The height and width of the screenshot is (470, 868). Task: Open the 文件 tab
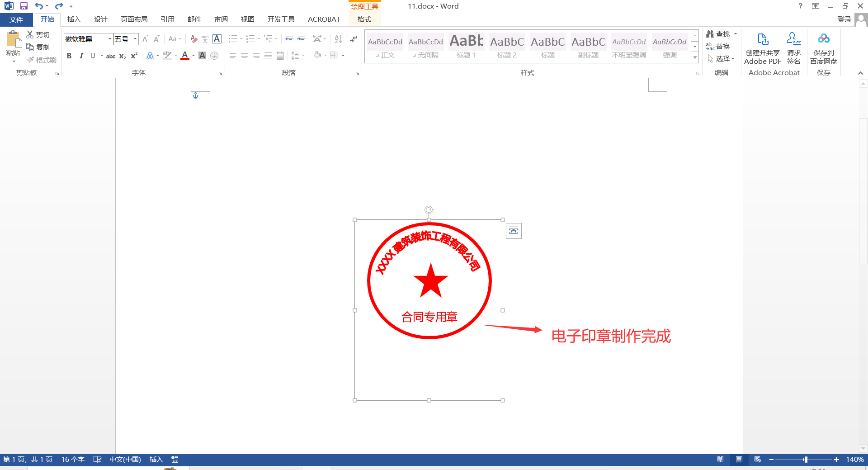pyautogui.click(x=16, y=19)
